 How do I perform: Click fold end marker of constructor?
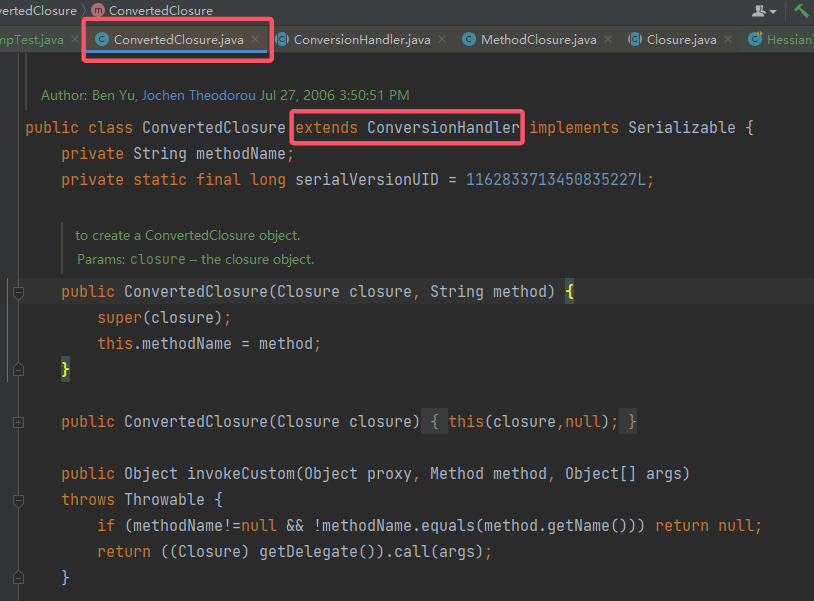(18, 370)
